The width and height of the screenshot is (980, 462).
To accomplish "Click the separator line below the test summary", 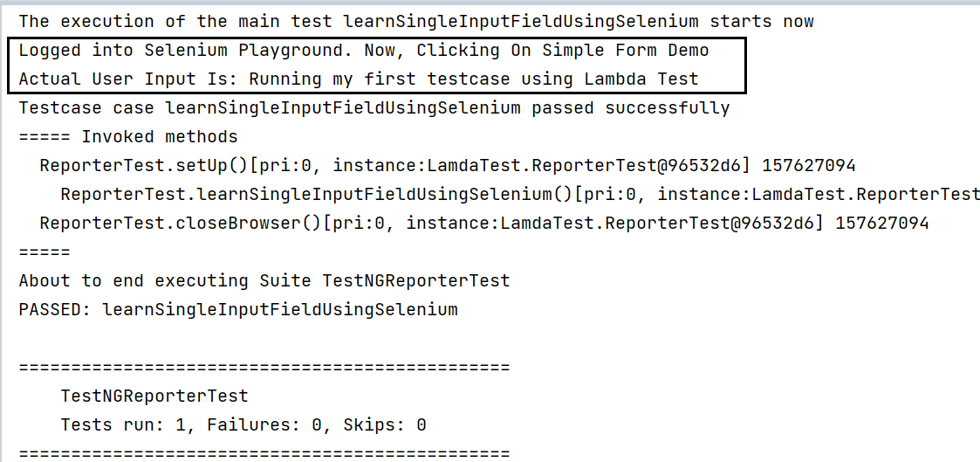I will click(264, 453).
